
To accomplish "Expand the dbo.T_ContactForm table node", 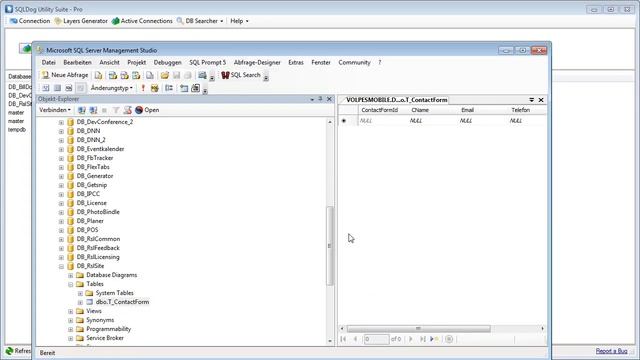I will point(80,302).
